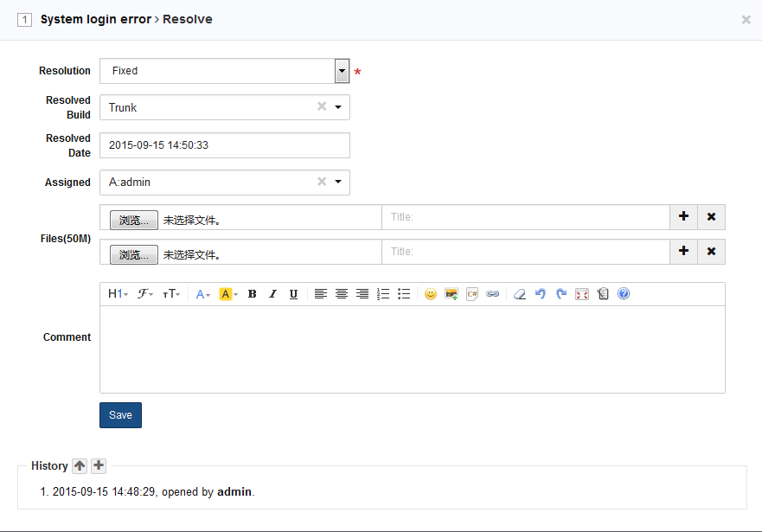Open the font family menu
The height and width of the screenshot is (532, 762).
(x=145, y=294)
